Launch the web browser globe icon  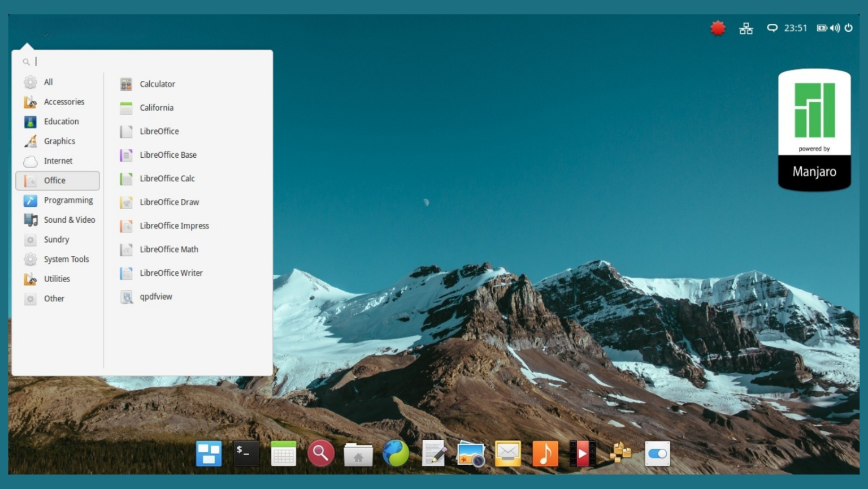396,453
